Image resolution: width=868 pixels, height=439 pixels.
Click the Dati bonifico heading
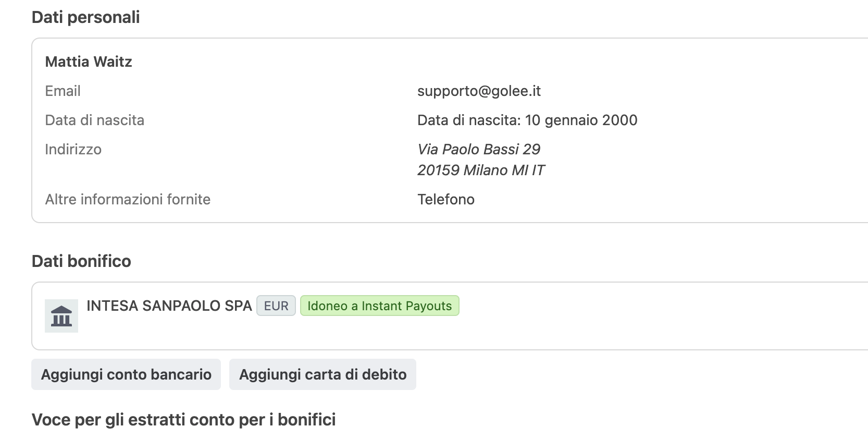coord(81,261)
